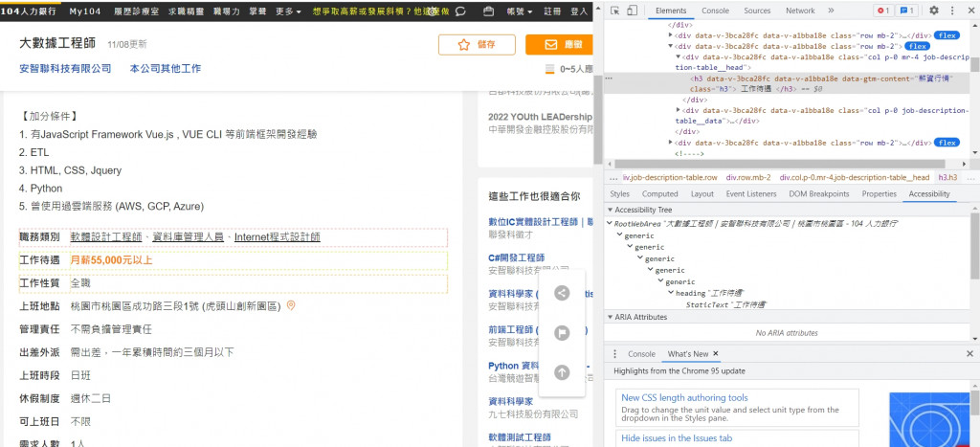Open 資料庫管理人員 category link

[189, 237]
